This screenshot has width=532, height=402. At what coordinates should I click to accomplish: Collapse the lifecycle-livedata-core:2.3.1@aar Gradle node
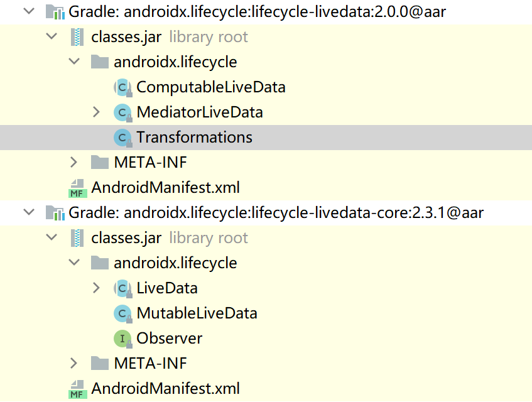click(29, 212)
